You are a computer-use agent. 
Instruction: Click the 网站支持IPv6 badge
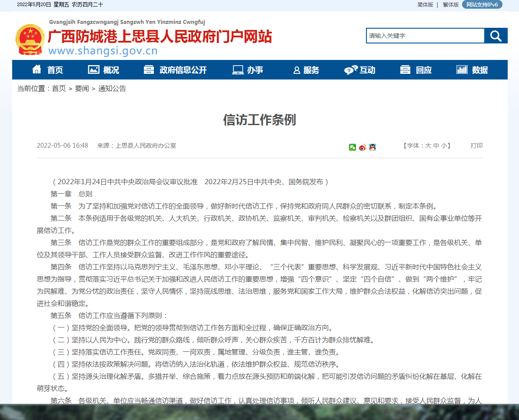click(x=482, y=5)
